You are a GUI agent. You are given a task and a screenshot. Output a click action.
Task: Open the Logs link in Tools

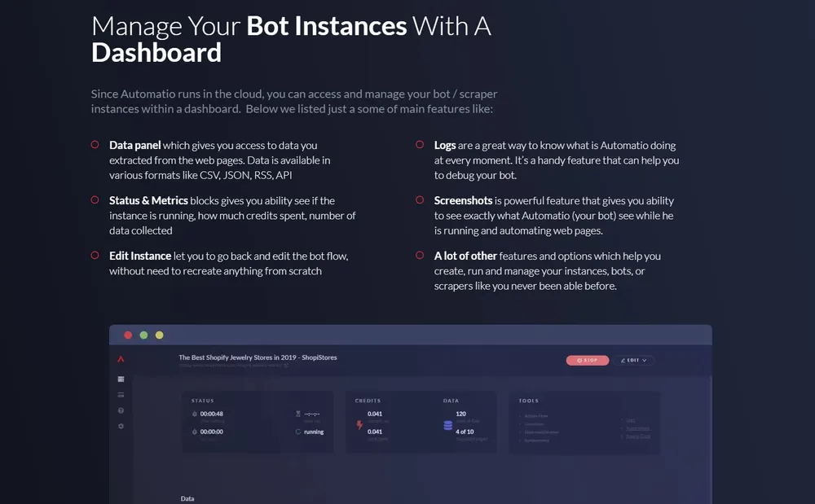tap(630, 420)
